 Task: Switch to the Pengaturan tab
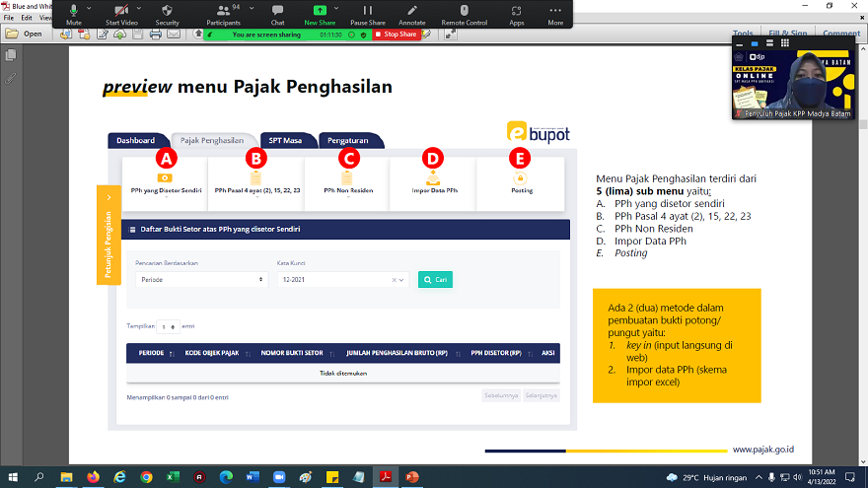pos(348,141)
